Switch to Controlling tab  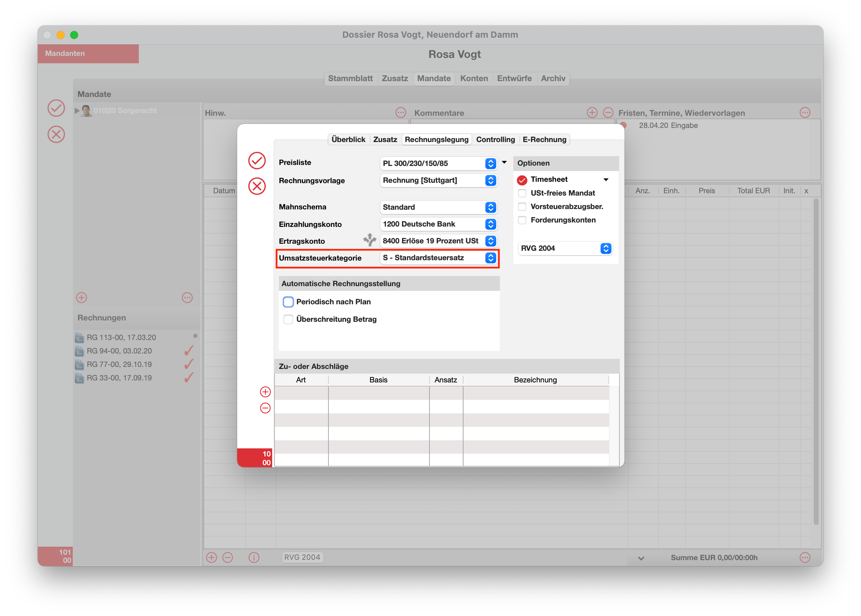[x=496, y=140]
